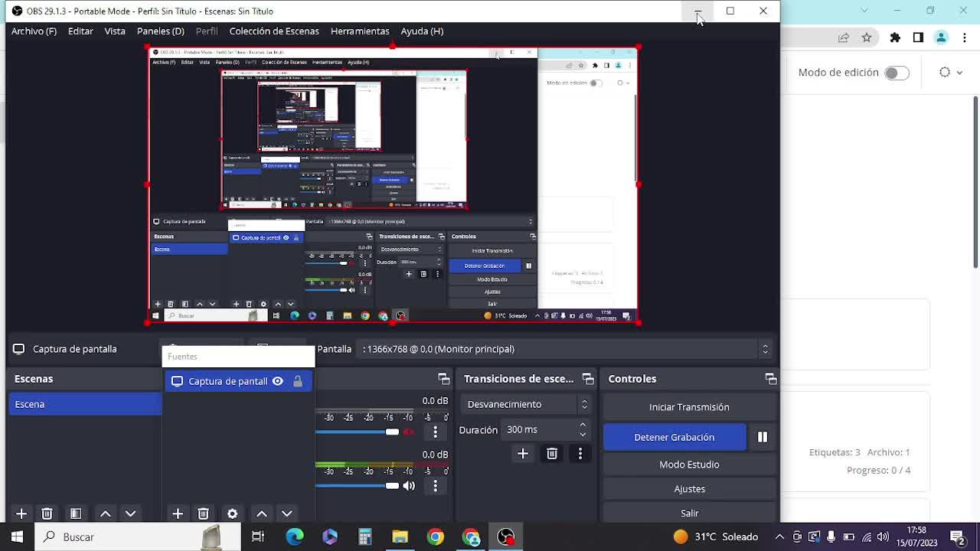Increase transition duration with up arrow
The width and height of the screenshot is (980, 551).
[583, 425]
